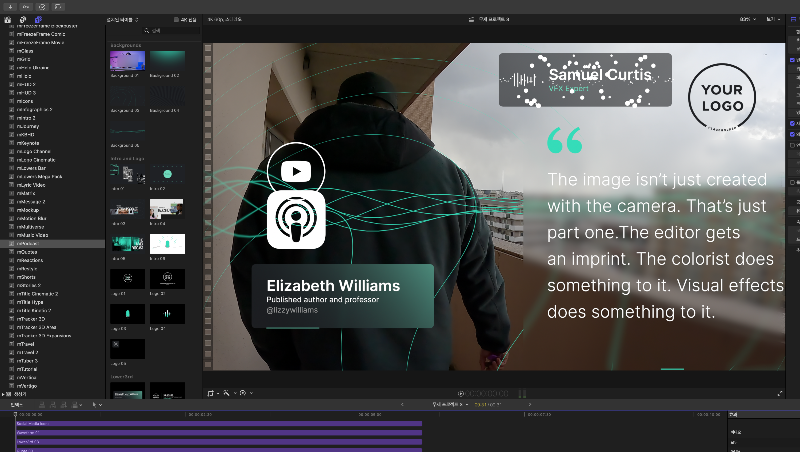Select the Logo 03 green microphone thumbnail
Viewport: 800px width, 452px height.
[127, 314]
